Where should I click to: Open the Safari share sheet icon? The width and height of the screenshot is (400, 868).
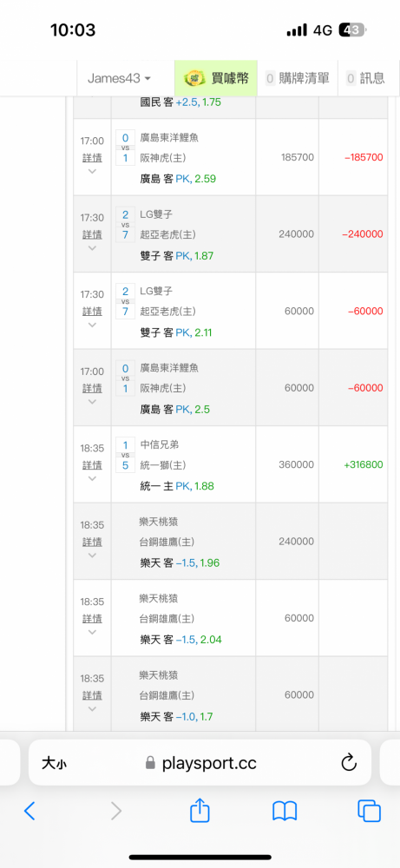200,810
